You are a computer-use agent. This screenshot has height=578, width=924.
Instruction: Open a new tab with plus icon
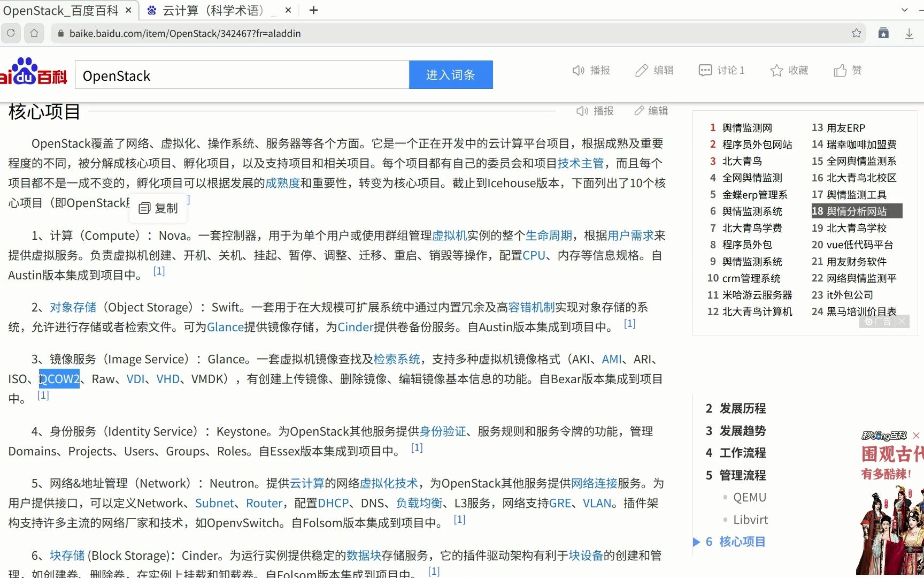click(314, 10)
